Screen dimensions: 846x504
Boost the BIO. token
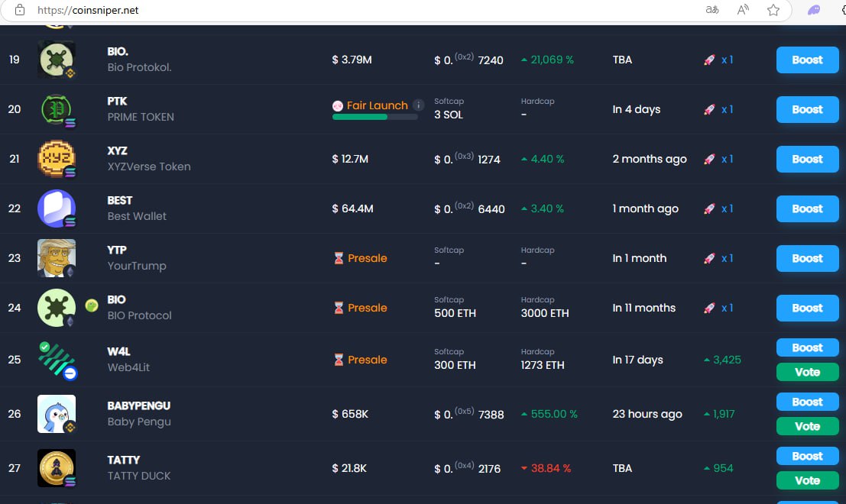coord(807,60)
